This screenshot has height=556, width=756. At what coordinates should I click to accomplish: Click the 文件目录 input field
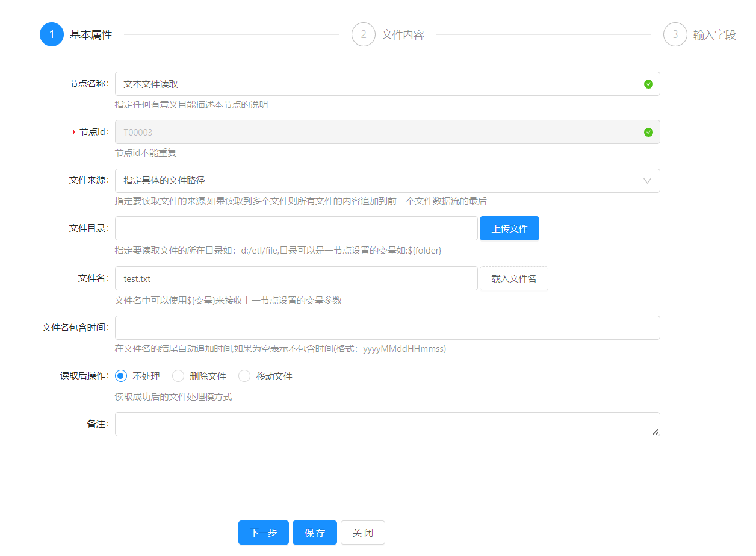click(296, 228)
